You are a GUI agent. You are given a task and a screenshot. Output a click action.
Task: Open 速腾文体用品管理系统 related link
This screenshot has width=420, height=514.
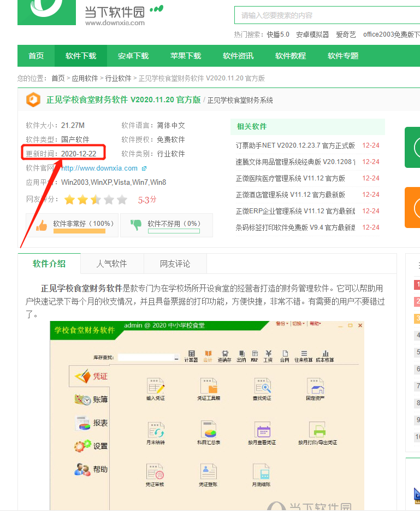point(295,162)
